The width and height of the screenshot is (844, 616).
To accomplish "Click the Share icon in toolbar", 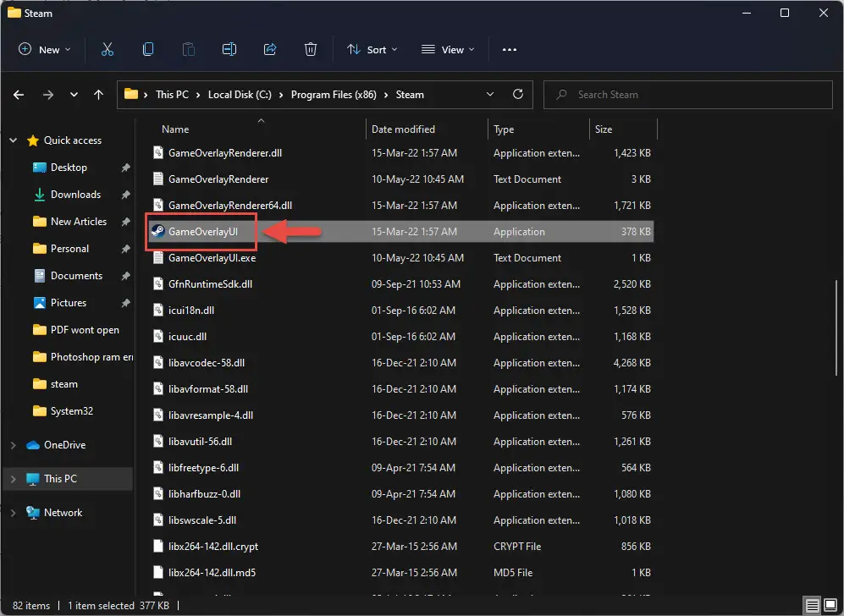I will [270, 49].
